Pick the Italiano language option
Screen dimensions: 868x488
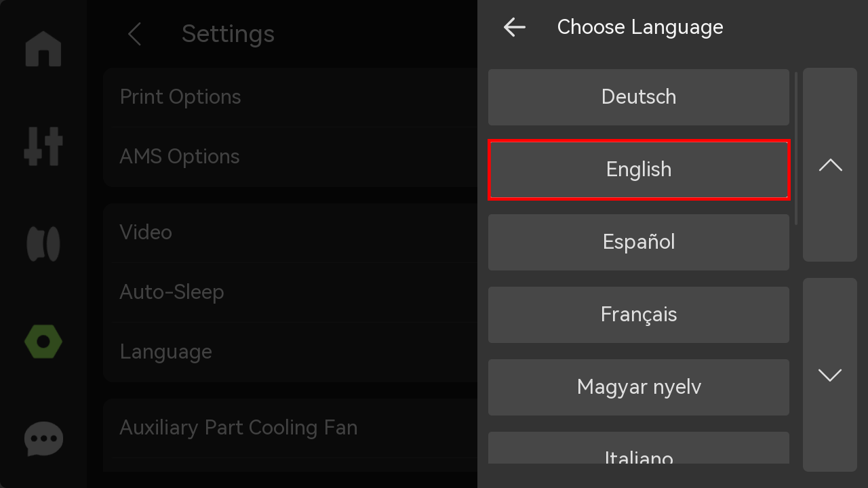(639, 448)
